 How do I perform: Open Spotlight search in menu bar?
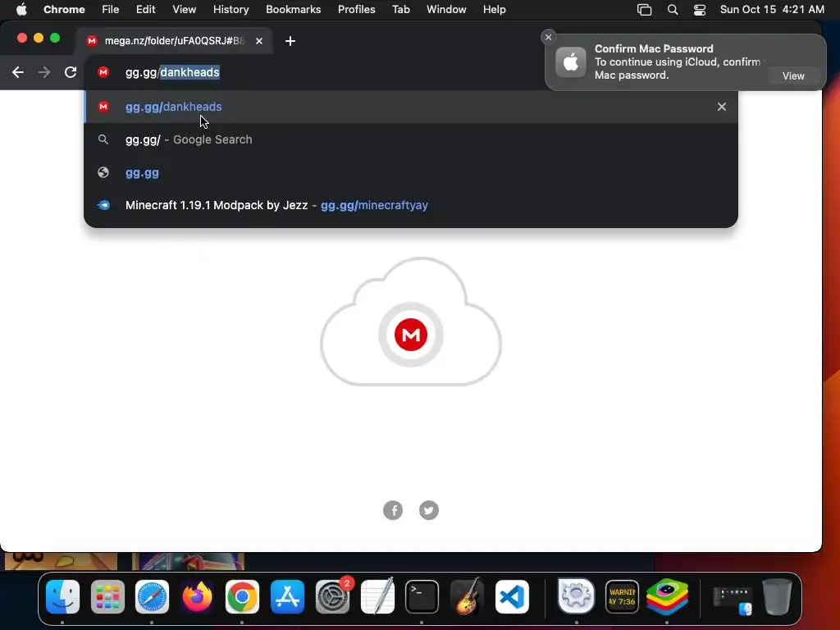673,10
